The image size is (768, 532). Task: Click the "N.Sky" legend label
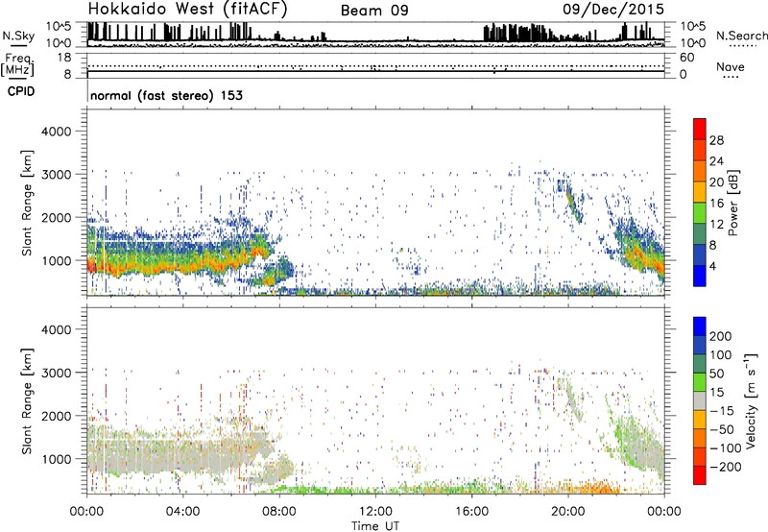(18, 36)
